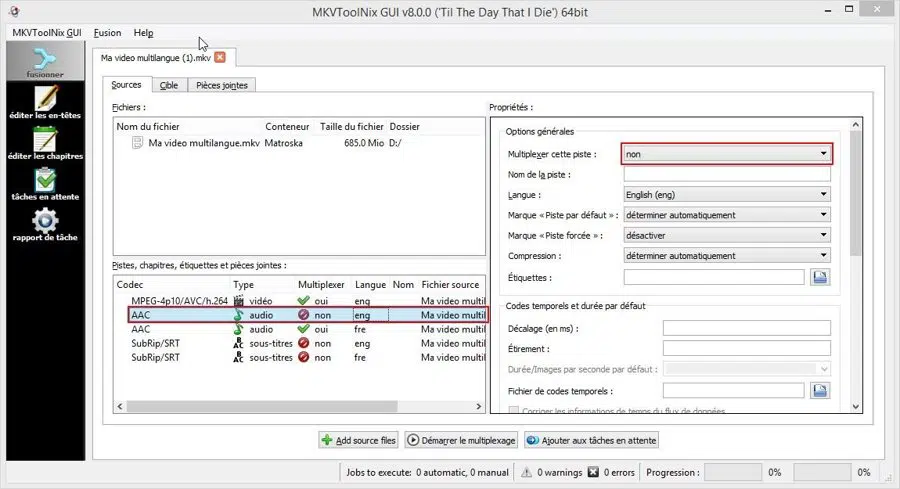Open the Langue dropdown showing English (eng)

click(x=727, y=195)
